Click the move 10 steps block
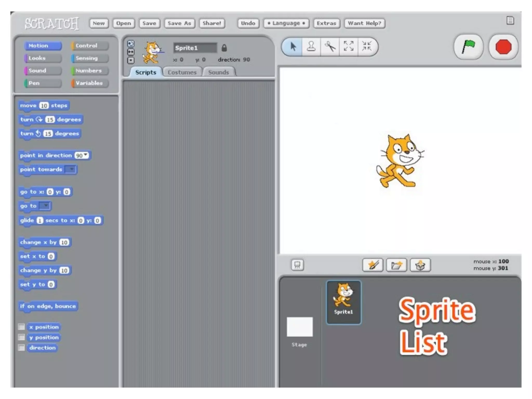The height and width of the screenshot is (399, 532). click(x=44, y=105)
